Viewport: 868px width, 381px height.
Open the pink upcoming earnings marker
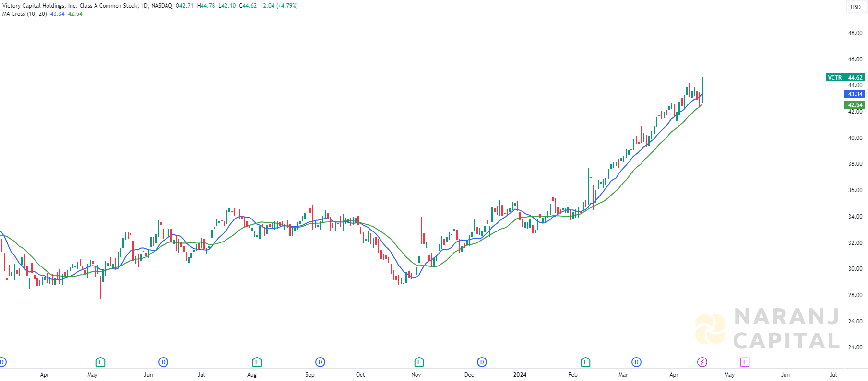pos(745,362)
